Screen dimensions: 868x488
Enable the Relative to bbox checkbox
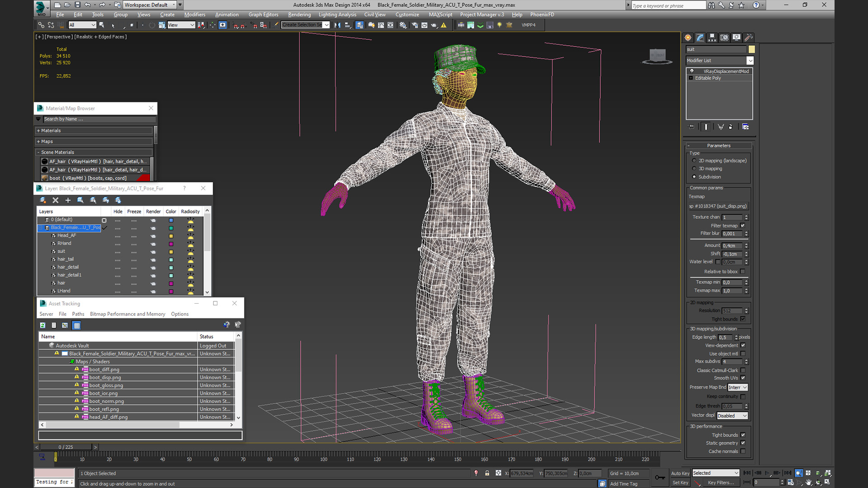click(742, 272)
